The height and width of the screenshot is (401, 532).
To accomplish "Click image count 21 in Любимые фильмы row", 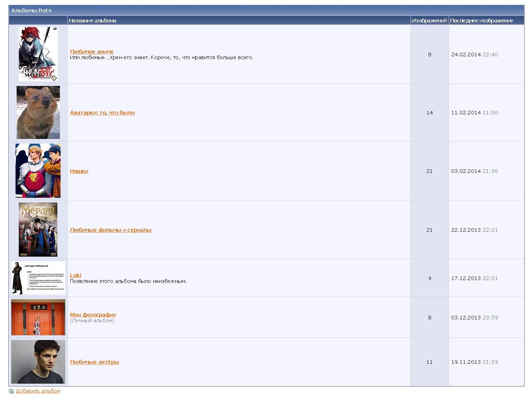I will click(x=430, y=230).
